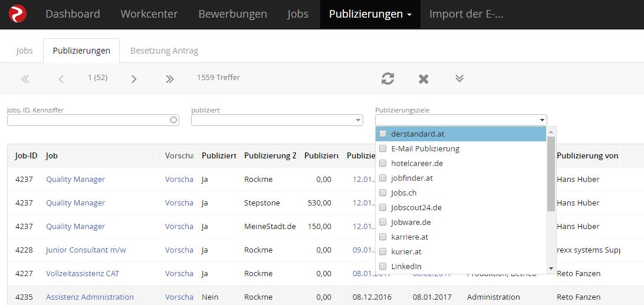
Task: Click page indicator 1 (52)
Action: click(x=98, y=78)
